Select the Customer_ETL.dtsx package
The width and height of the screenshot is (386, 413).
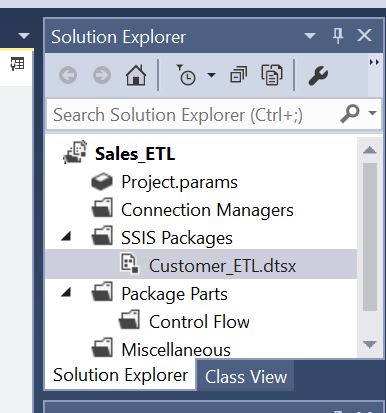[201, 266]
